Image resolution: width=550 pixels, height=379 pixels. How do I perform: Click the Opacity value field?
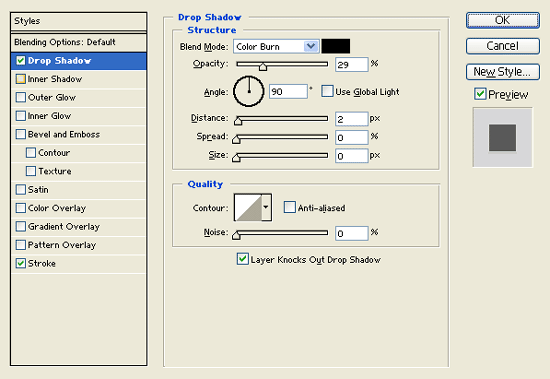351,65
